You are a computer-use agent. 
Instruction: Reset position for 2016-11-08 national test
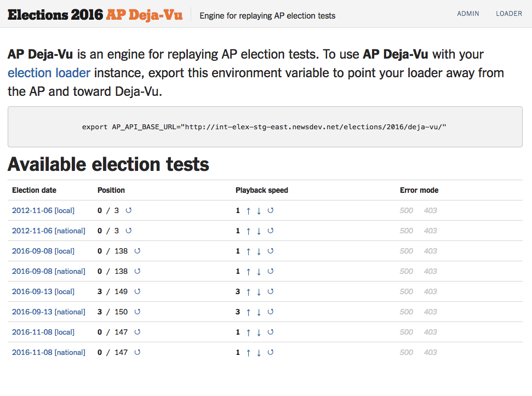click(x=138, y=352)
